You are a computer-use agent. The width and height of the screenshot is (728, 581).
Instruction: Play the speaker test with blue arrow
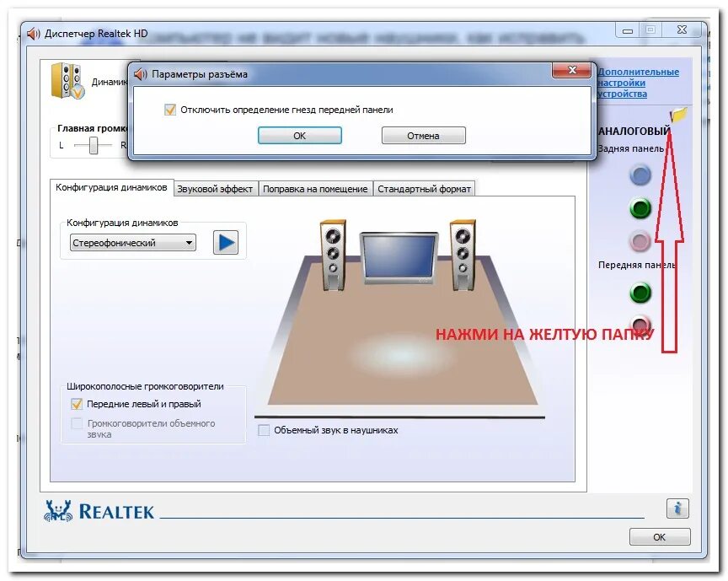click(x=226, y=242)
